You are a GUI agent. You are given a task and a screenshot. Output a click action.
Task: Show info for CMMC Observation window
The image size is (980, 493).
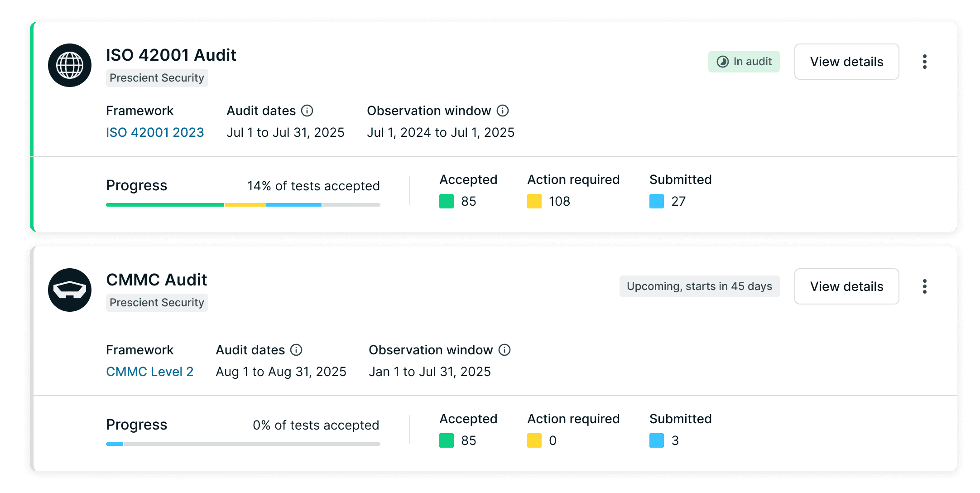(504, 350)
